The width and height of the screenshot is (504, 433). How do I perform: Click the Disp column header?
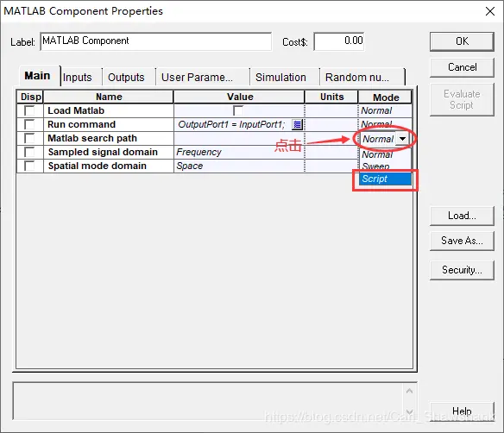[30, 97]
